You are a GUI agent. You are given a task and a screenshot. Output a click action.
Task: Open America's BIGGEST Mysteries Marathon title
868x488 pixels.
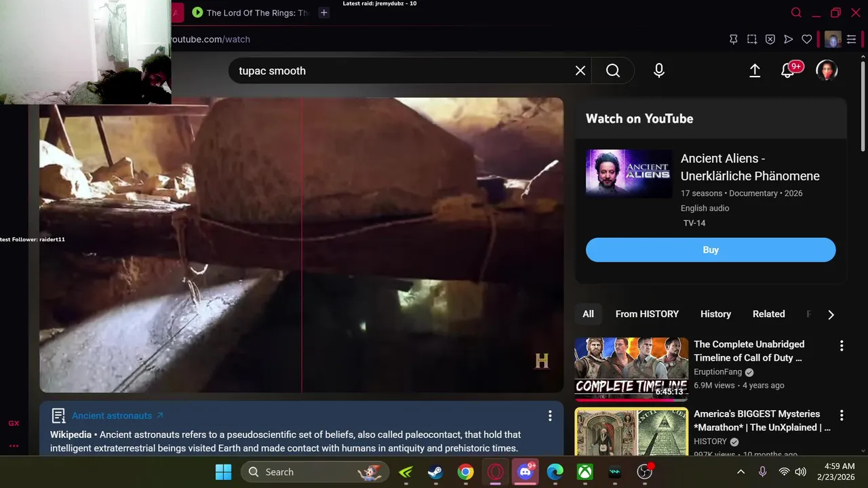762,420
